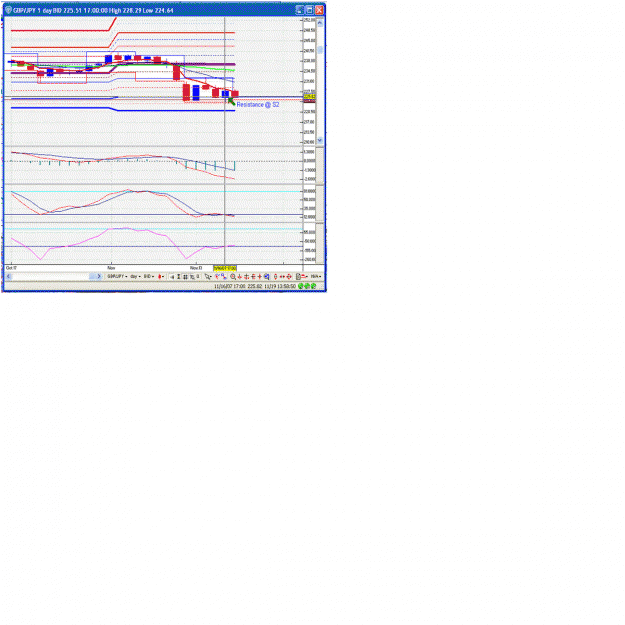625x625 pixels.
Task: Click the last green status indicator icon
Action: pos(314,286)
